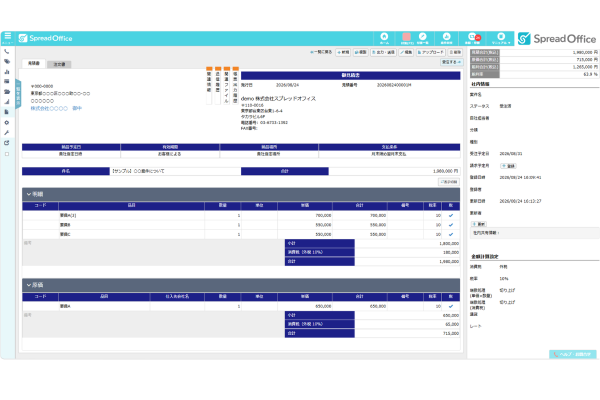Click the area graph icon in sidebar

(7, 102)
